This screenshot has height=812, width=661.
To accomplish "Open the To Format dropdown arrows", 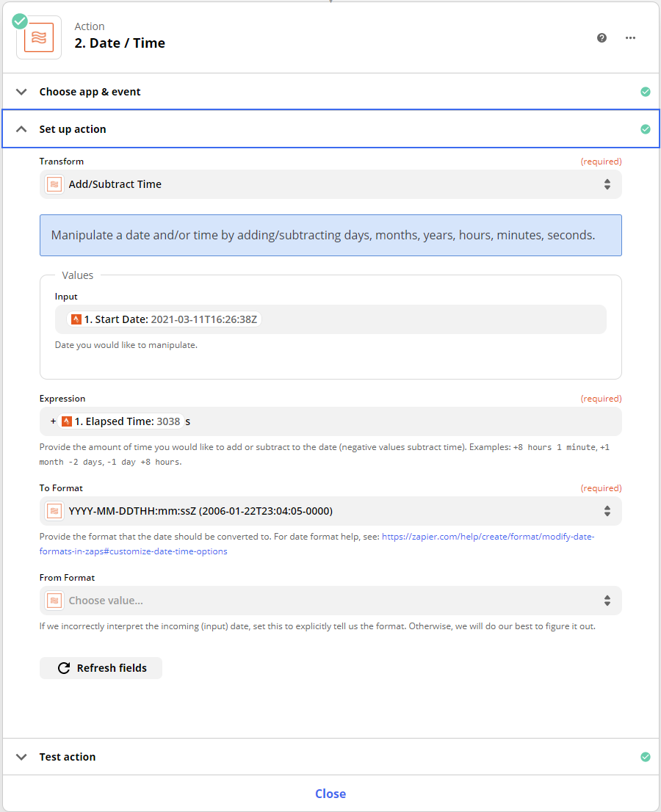I will [607, 511].
